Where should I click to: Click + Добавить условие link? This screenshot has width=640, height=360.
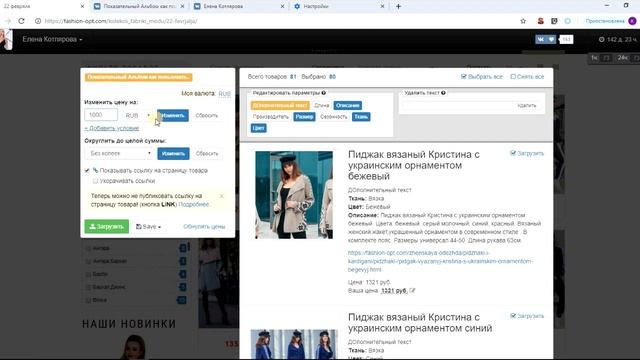(111, 128)
